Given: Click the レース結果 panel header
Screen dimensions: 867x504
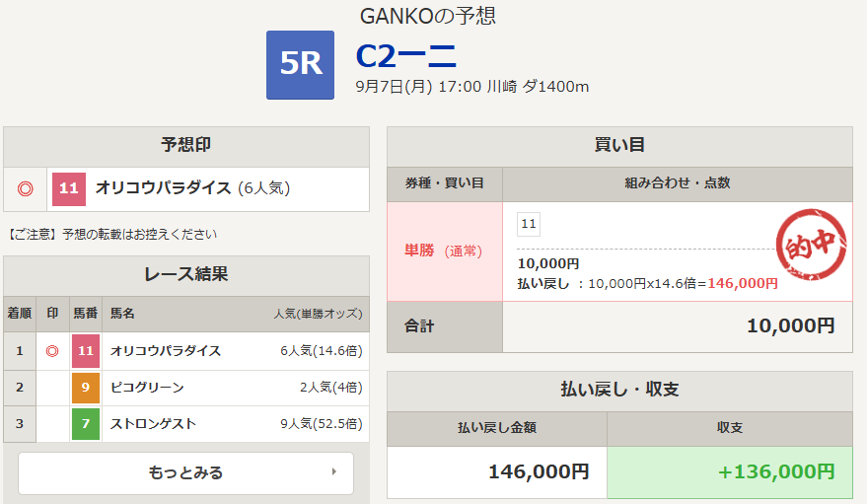Looking at the screenshot, I should (186, 275).
